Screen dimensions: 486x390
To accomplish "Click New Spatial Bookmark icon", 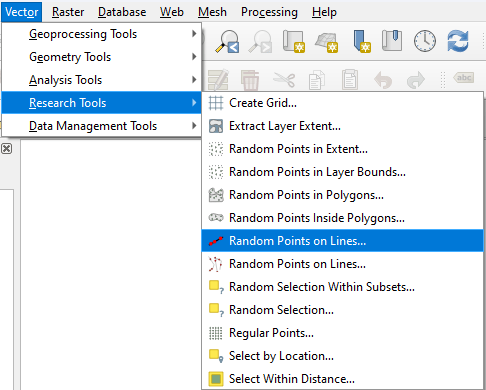I will pos(362,41).
